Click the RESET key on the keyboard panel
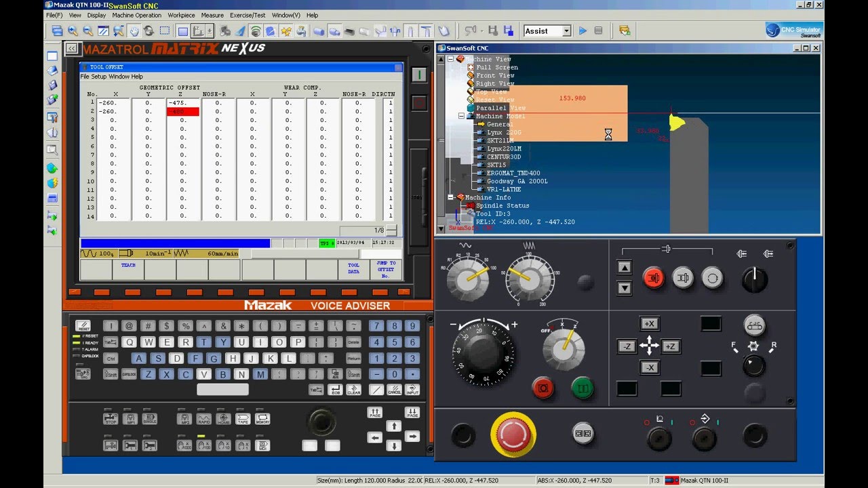Viewport: 868px width, 488px height. 83,326
